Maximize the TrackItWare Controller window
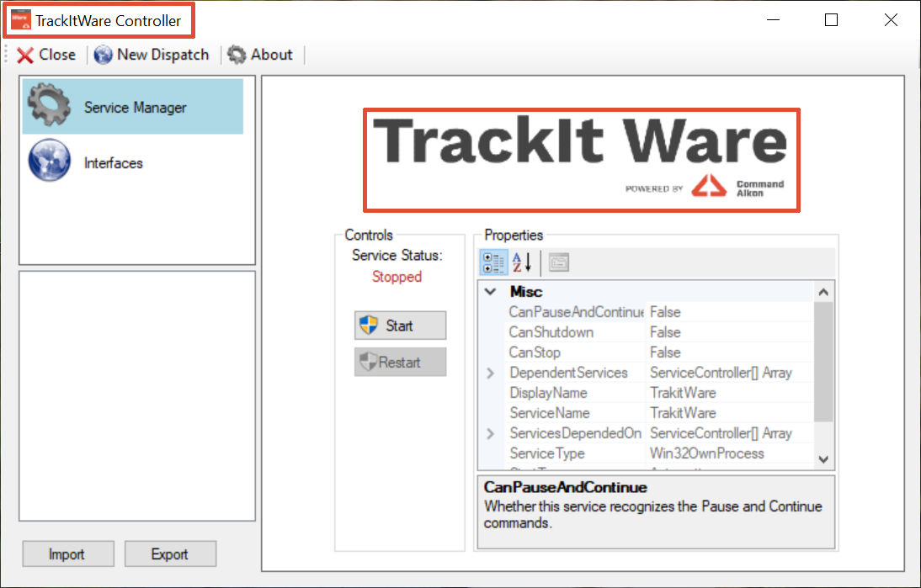921x588 pixels. [831, 20]
